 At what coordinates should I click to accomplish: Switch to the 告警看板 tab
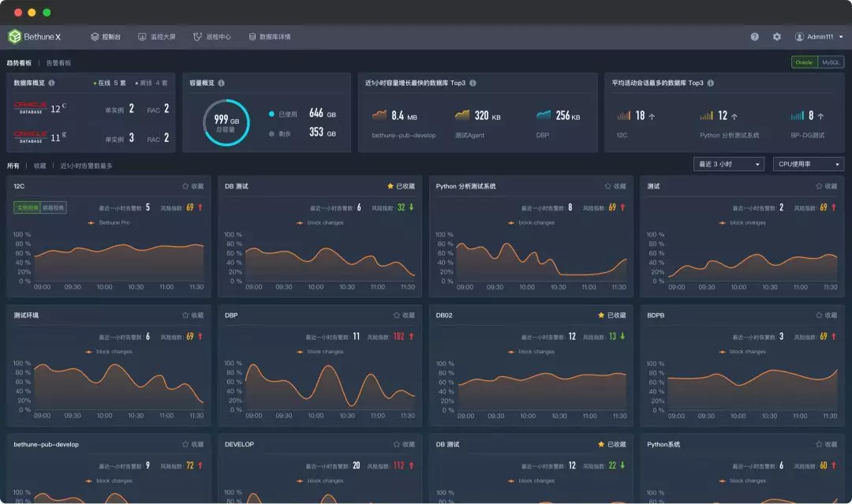pos(58,62)
